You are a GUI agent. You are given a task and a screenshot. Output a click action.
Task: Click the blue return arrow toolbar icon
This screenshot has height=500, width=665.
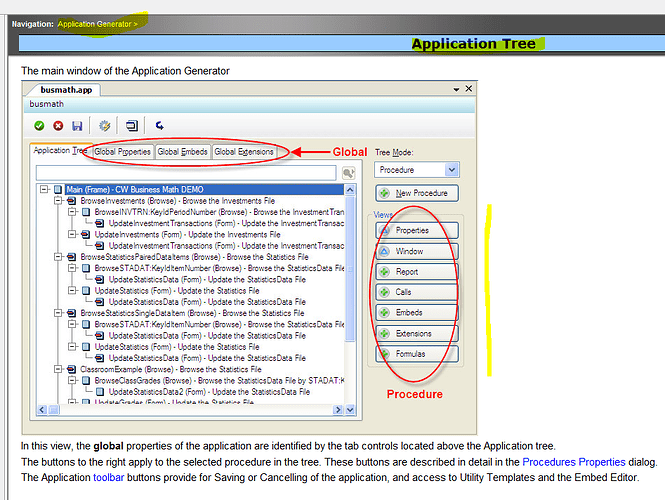pos(160,126)
